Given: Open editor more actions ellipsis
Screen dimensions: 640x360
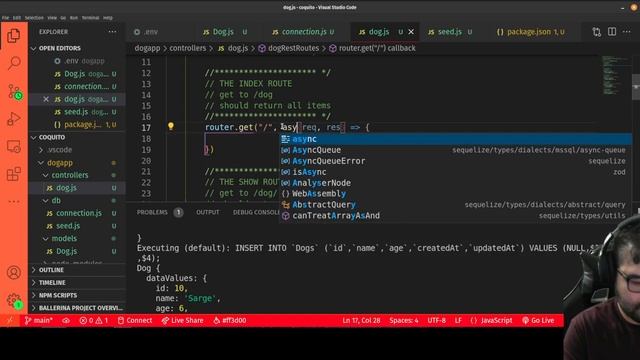Looking at the screenshot, I should click(627, 32).
